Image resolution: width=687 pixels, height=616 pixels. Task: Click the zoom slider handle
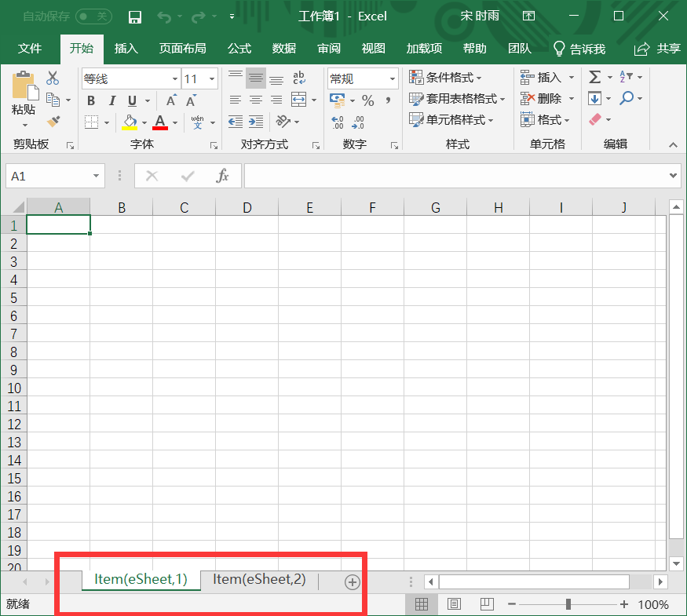click(568, 604)
